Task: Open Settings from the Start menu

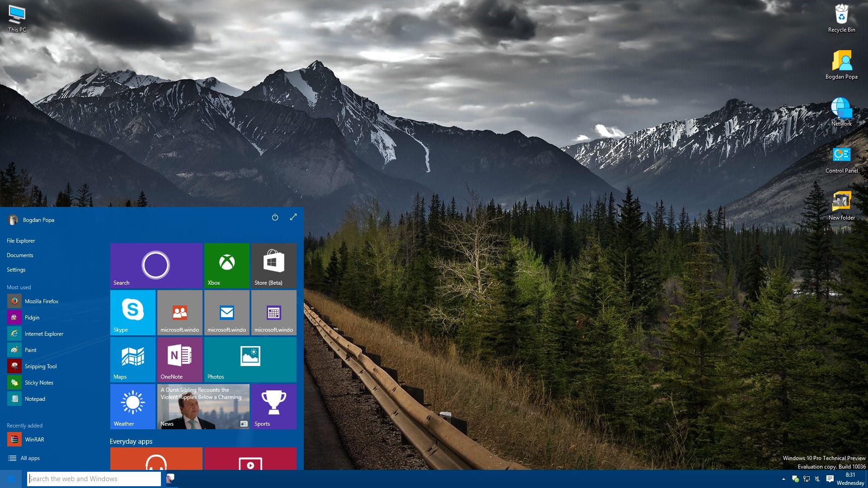Action: click(x=16, y=270)
